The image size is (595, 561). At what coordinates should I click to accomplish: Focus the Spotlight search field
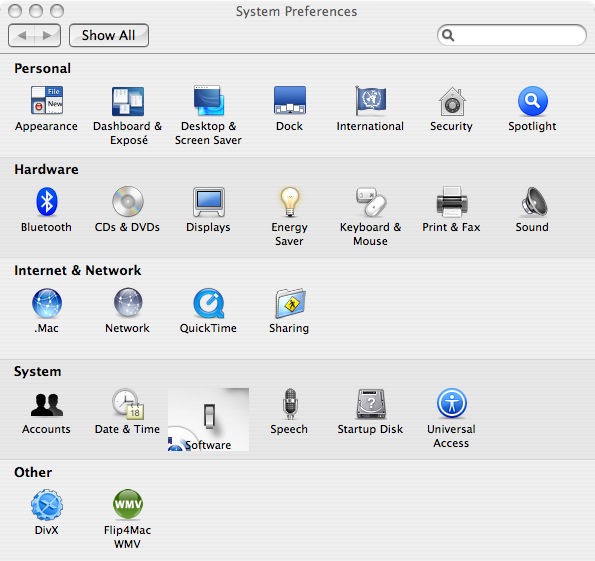pos(512,35)
